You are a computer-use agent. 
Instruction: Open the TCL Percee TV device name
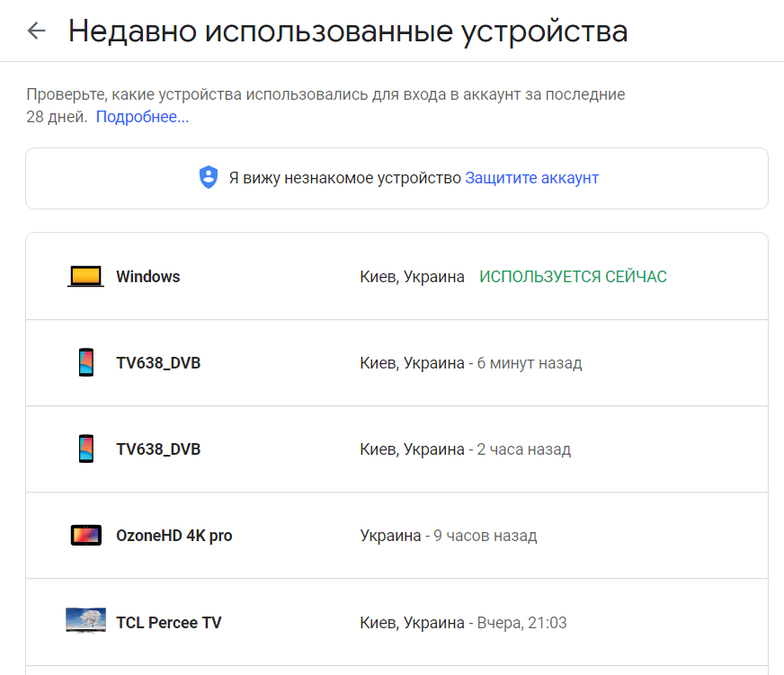pos(169,622)
